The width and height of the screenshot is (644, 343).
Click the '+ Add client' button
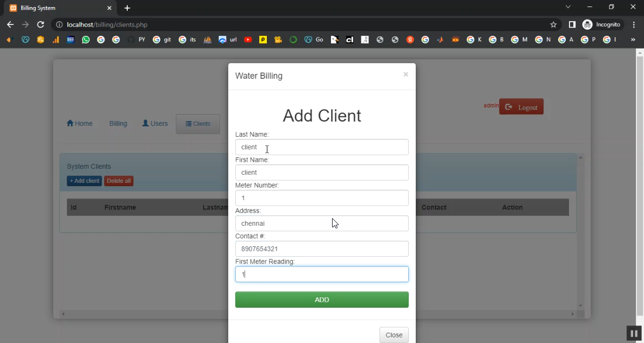pyautogui.click(x=84, y=181)
